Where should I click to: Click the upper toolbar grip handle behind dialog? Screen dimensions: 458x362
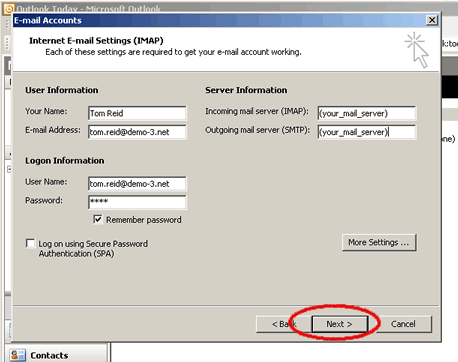7,24
